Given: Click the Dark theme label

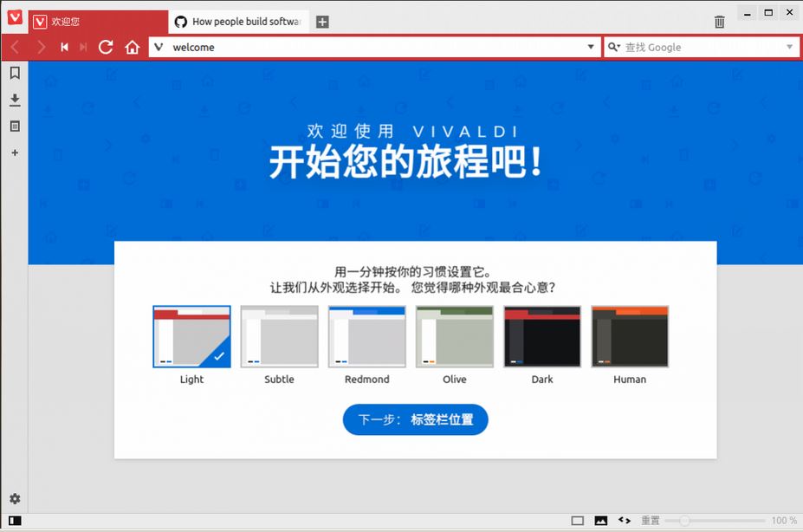Looking at the screenshot, I should 542,380.
